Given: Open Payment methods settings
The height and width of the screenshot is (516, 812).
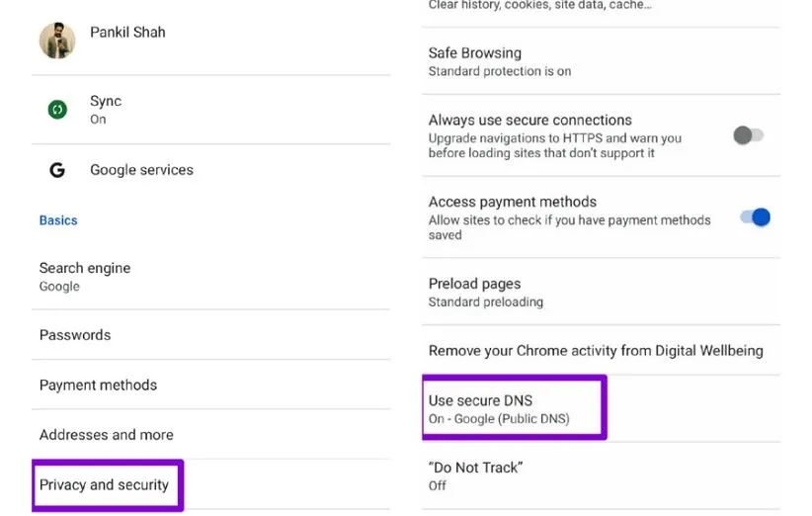Looking at the screenshot, I should 98,386.
